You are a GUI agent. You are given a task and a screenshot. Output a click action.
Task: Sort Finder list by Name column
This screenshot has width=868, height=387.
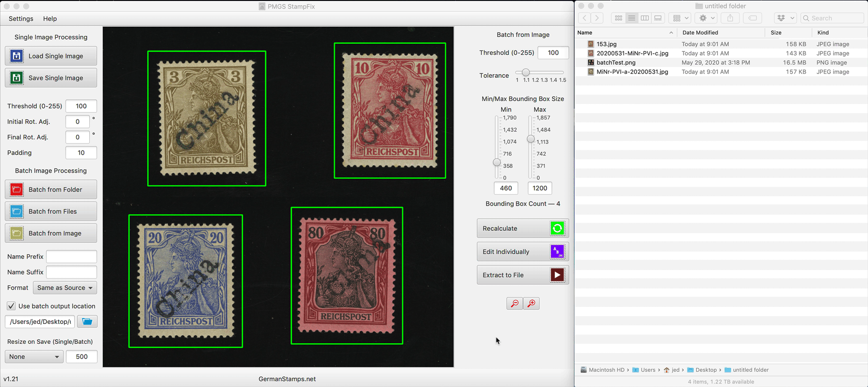[x=626, y=32]
